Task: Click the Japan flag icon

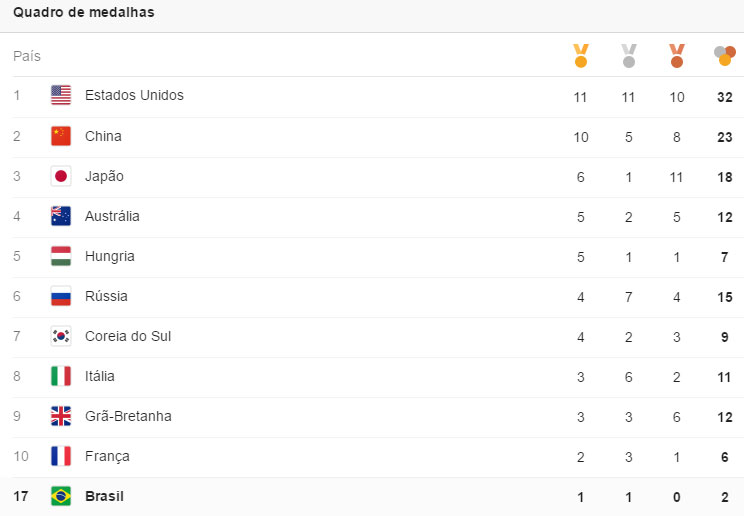Action: click(61, 176)
